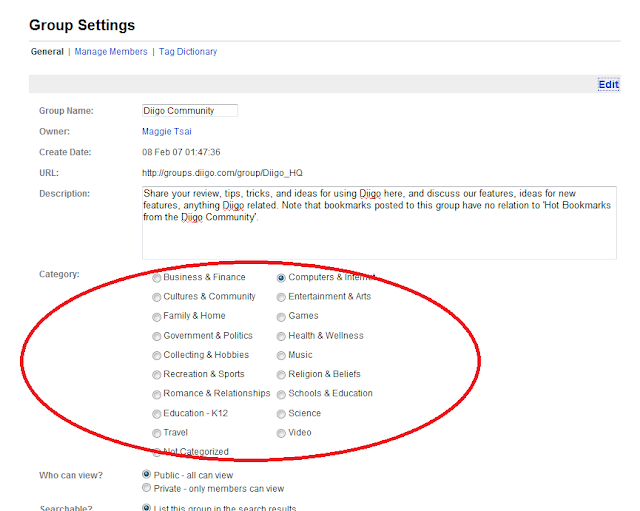Click the Group Settings heading

click(x=82, y=25)
